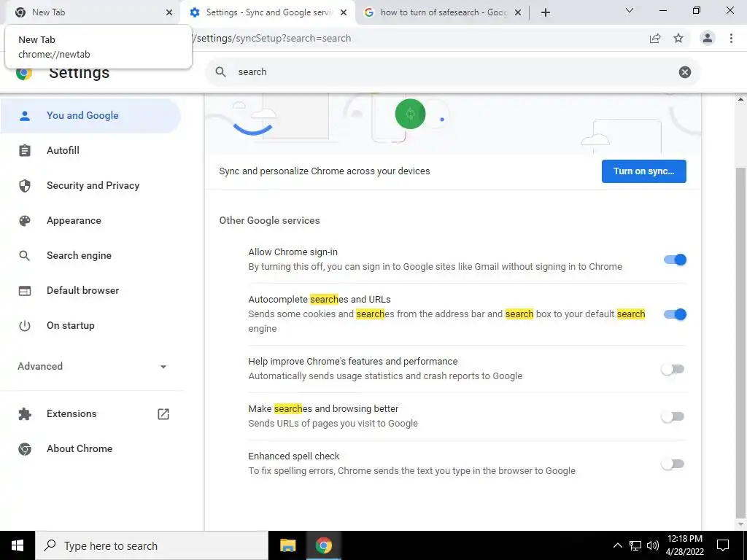Toggle Allow Chrome sign-in off

click(x=675, y=260)
